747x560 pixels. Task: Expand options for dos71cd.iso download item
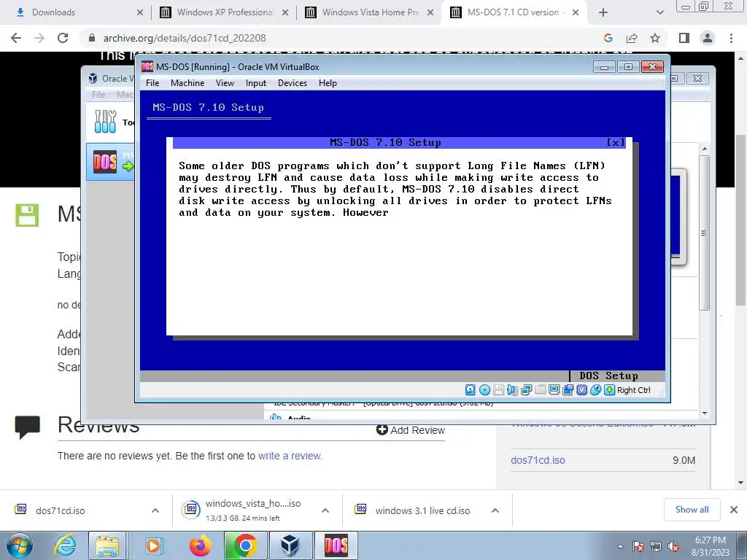[x=155, y=510]
